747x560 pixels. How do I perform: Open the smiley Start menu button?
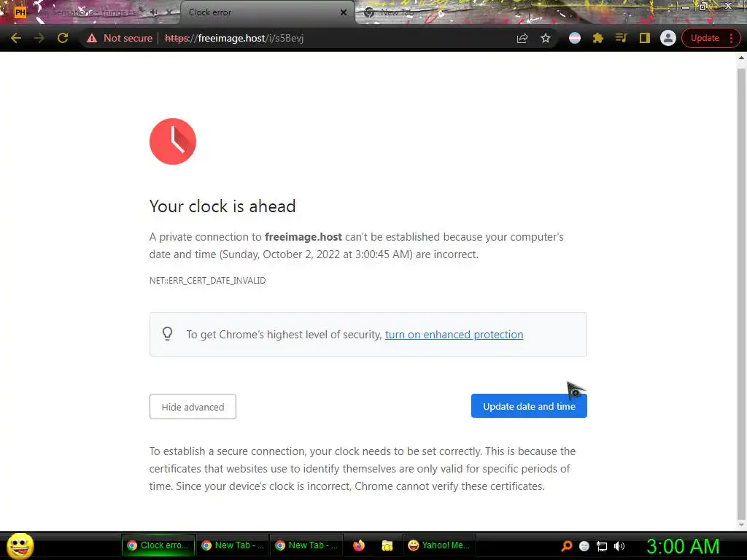[20, 545]
